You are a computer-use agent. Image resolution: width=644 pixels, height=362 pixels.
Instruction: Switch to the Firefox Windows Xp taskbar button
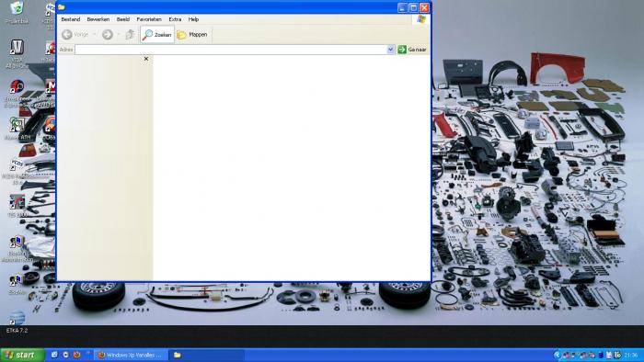pos(131,355)
